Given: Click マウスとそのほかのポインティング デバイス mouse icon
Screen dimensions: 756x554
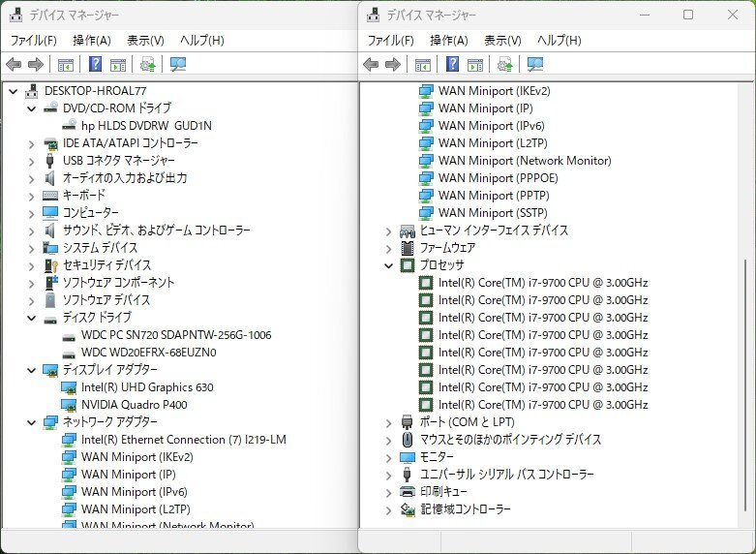Looking at the screenshot, I should pyautogui.click(x=408, y=439).
